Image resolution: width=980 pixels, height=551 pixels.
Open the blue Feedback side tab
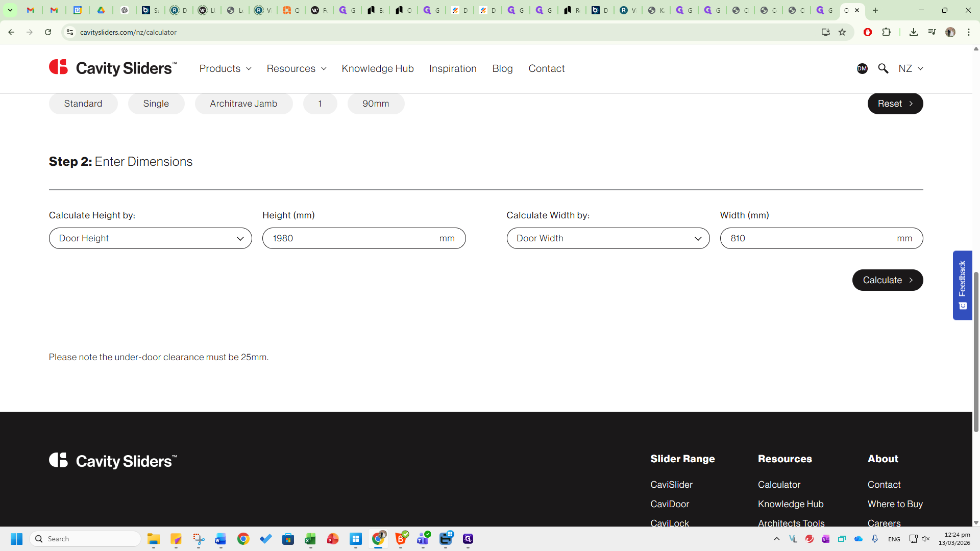click(x=962, y=285)
